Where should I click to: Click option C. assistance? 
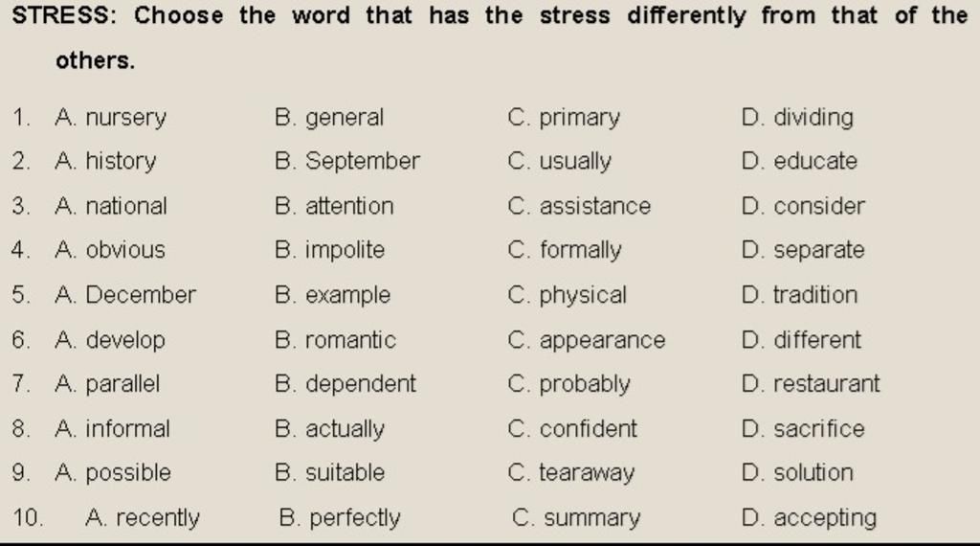pos(579,206)
